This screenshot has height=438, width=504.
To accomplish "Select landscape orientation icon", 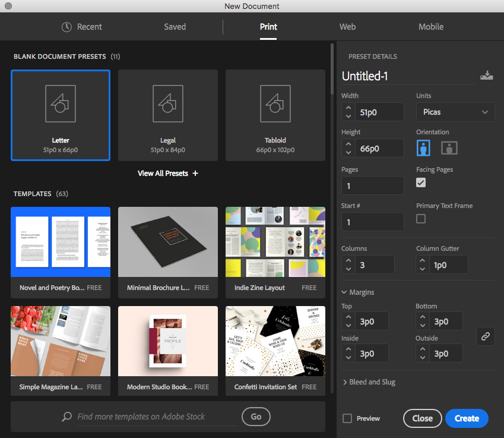I will (x=449, y=148).
